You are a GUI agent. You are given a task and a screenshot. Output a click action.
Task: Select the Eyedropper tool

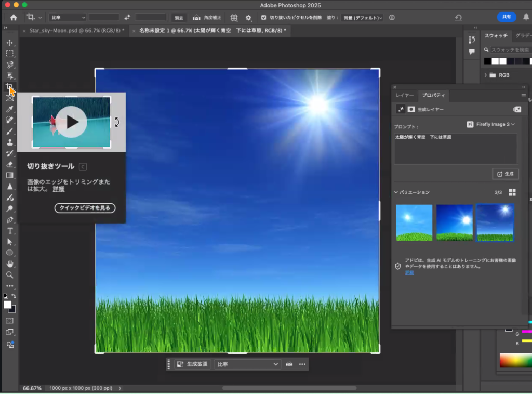9,109
